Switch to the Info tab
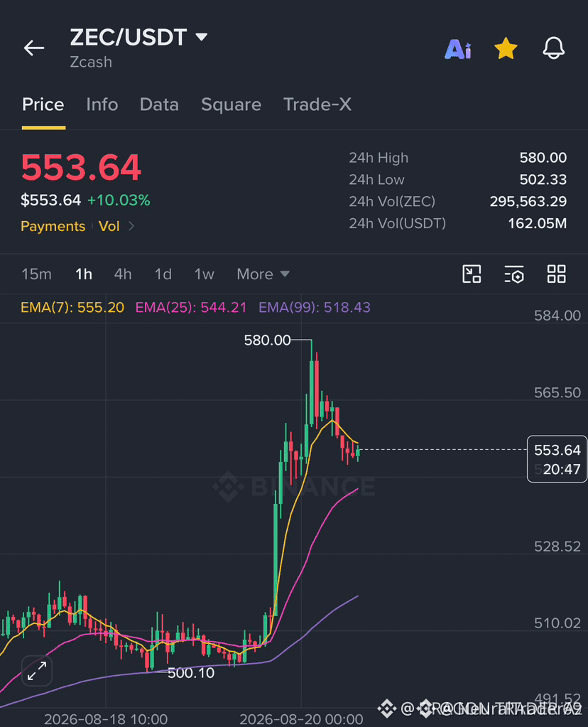The height and width of the screenshot is (727, 588). pos(102,104)
